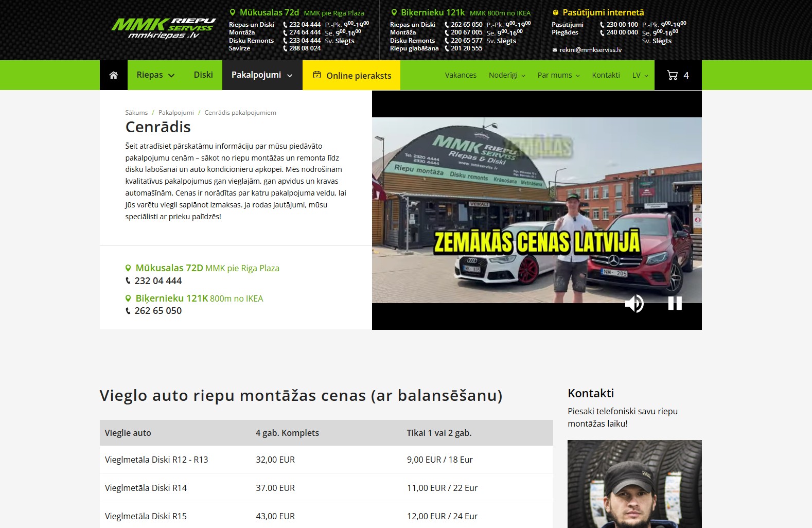Click the location pin beside Mūkusalas 72d header
The height and width of the screenshot is (528, 812).
click(x=233, y=12)
